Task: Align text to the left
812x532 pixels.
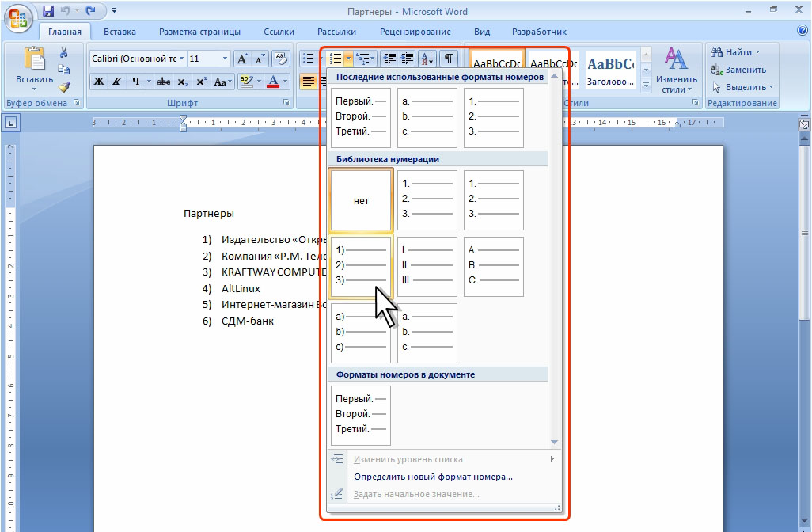Action: (x=308, y=82)
